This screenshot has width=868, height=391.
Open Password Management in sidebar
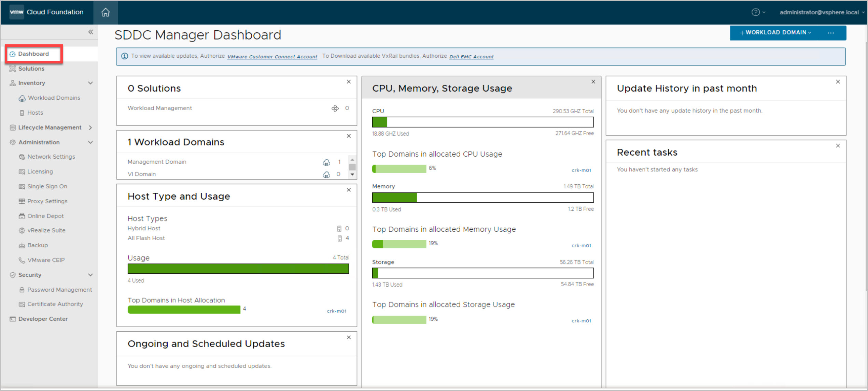coord(59,290)
